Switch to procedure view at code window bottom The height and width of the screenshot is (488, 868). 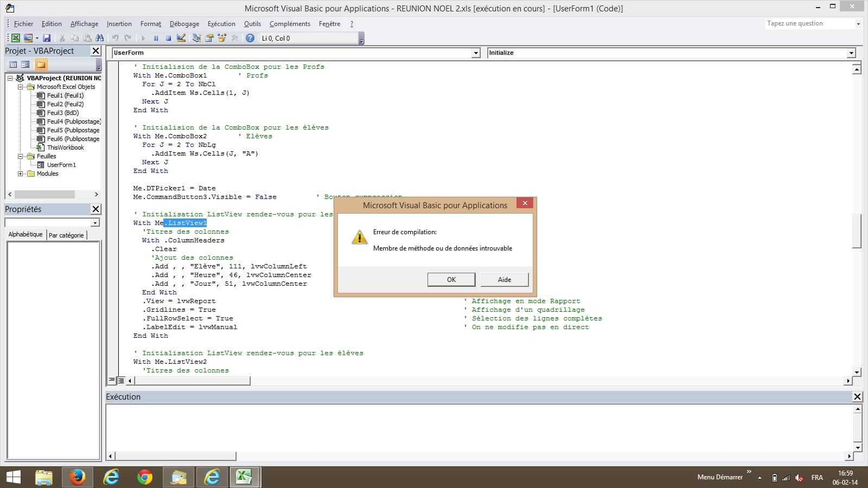[112, 381]
